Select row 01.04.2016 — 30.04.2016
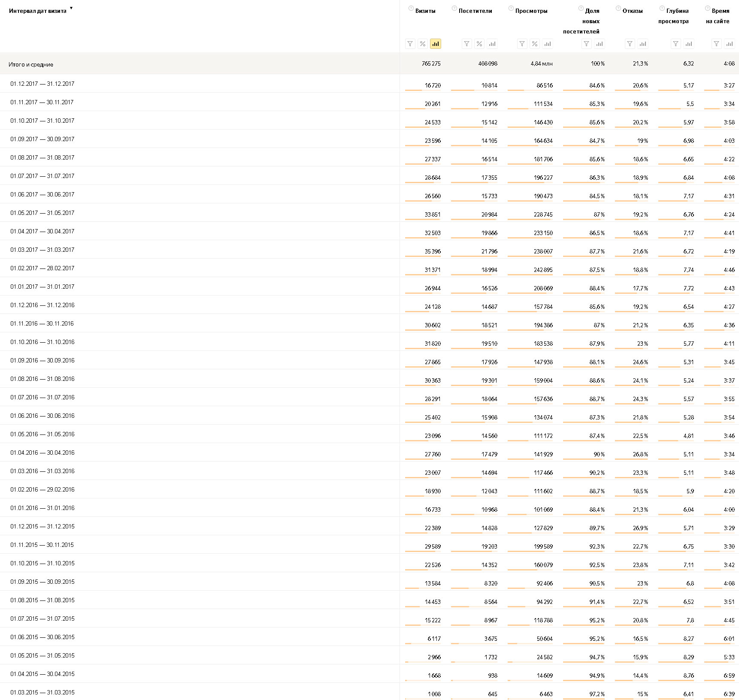Image resolution: width=739 pixels, height=700 pixels. (x=42, y=453)
